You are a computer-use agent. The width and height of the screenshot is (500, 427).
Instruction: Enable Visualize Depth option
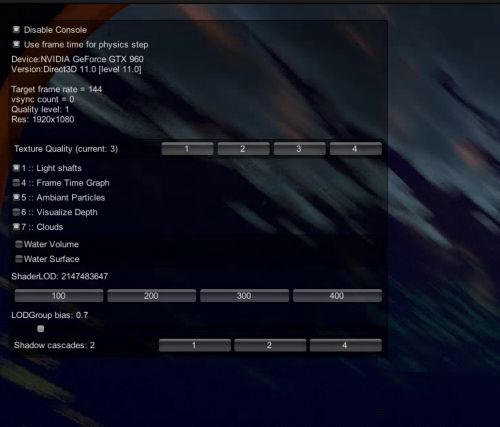(16, 212)
